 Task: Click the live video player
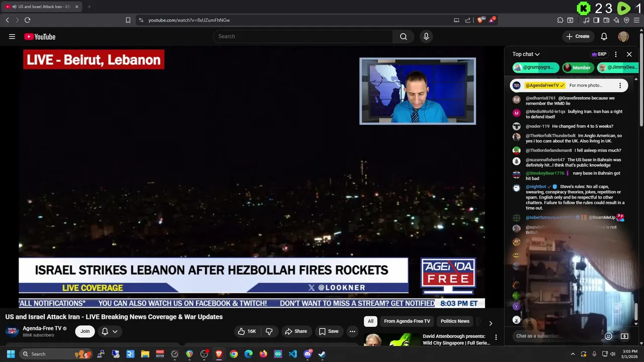[252, 176]
